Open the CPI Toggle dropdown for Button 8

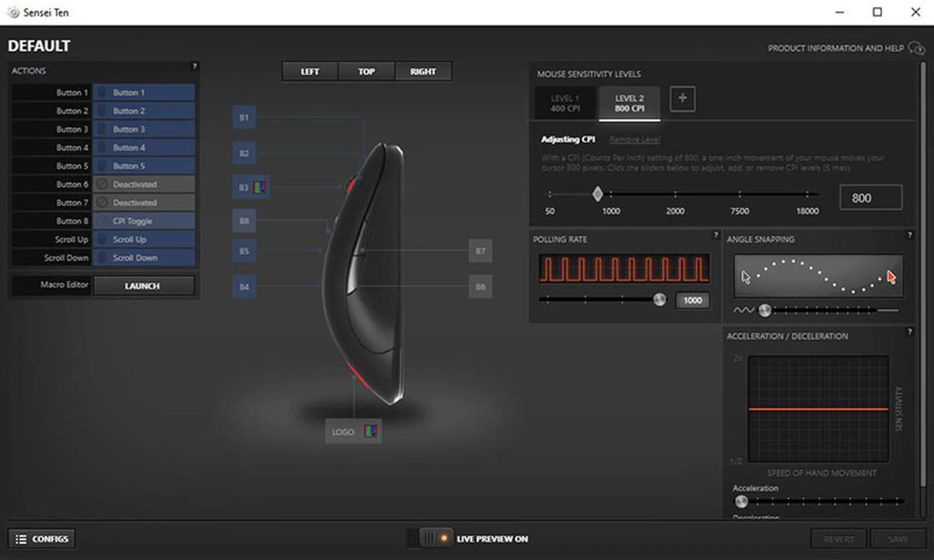(x=144, y=221)
